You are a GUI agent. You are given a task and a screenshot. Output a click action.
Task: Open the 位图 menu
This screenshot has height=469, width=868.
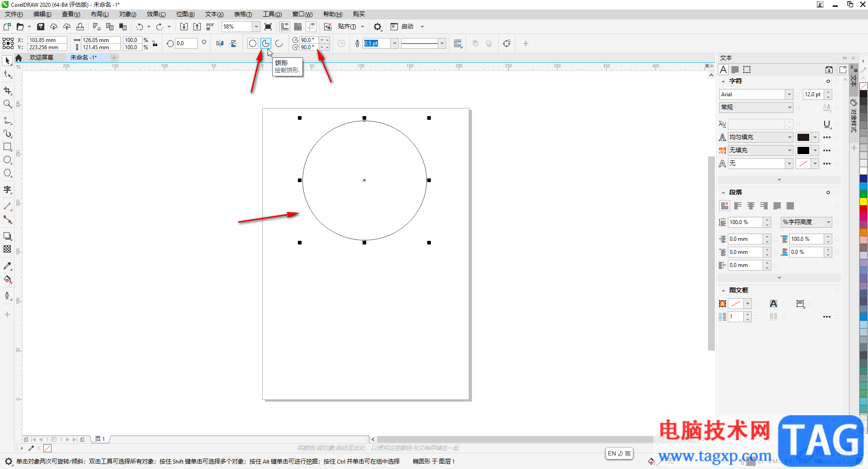(185, 14)
